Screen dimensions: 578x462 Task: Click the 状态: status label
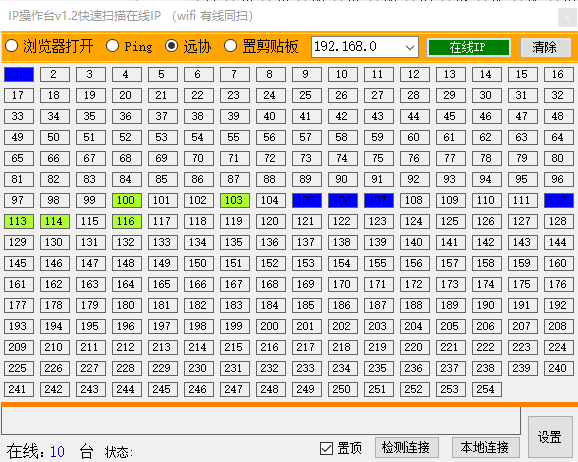118,452
